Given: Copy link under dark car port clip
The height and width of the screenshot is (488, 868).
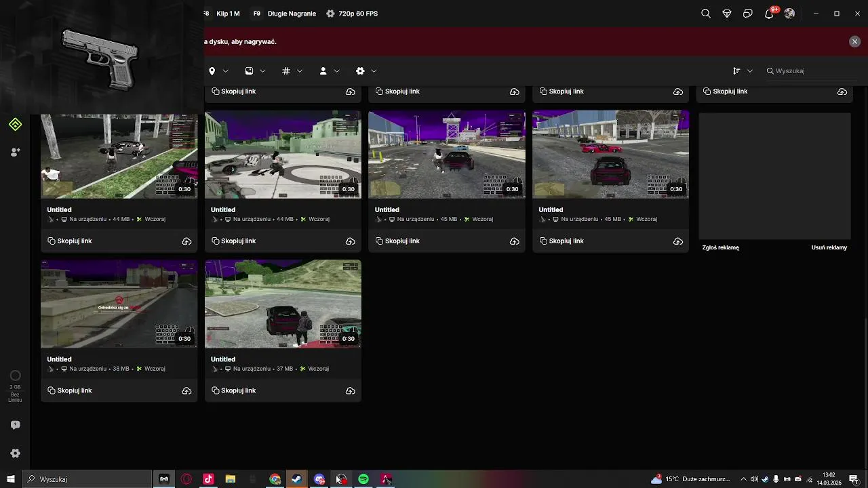Looking at the screenshot, I should pyautogui.click(x=397, y=241).
